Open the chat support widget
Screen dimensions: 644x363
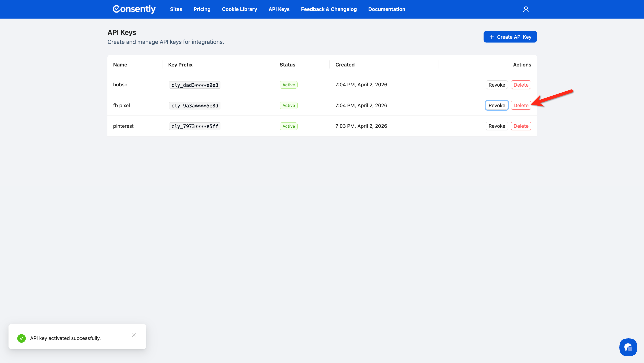click(628, 347)
